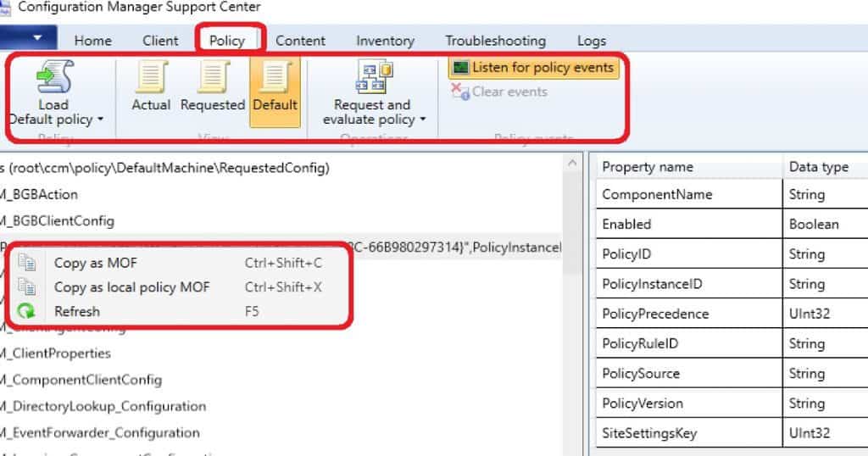Select the ComponentClientConfig tree item
Screen dimensions: 868x456
(x=81, y=381)
